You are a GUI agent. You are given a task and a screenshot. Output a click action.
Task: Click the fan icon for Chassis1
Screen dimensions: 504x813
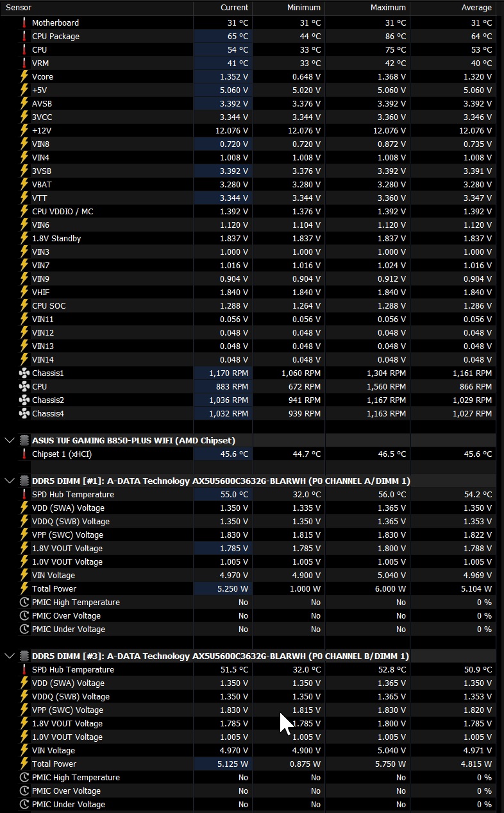pos(24,373)
